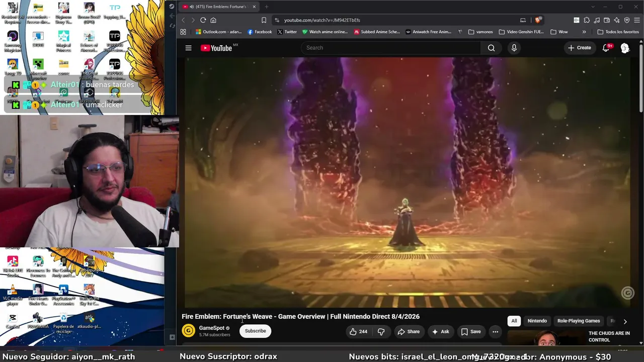Click the YouTube search magnifier button
This screenshot has width=644, height=362.
pyautogui.click(x=491, y=48)
